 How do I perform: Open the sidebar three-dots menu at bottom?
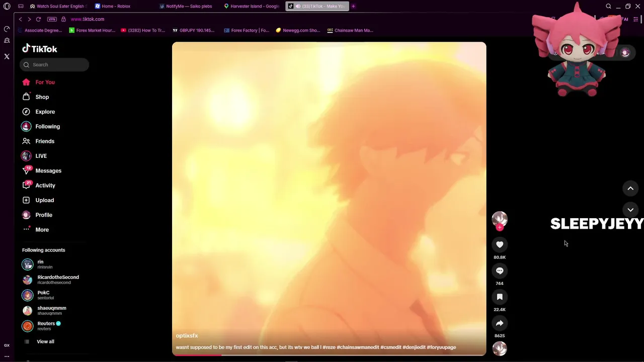tap(7, 356)
